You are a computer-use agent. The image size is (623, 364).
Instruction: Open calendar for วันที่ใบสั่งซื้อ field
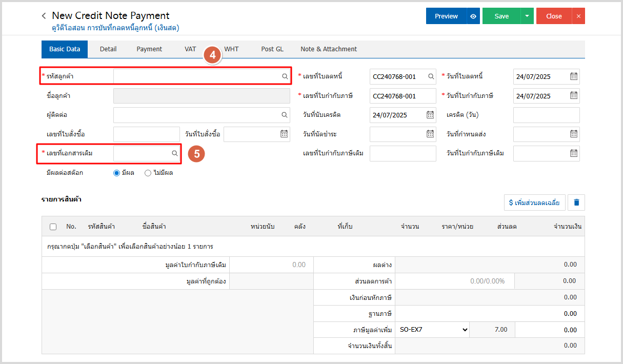click(284, 134)
